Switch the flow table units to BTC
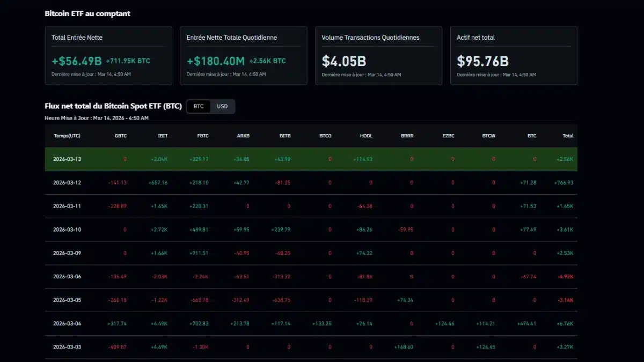Image resolution: width=644 pixels, height=362 pixels. point(198,106)
